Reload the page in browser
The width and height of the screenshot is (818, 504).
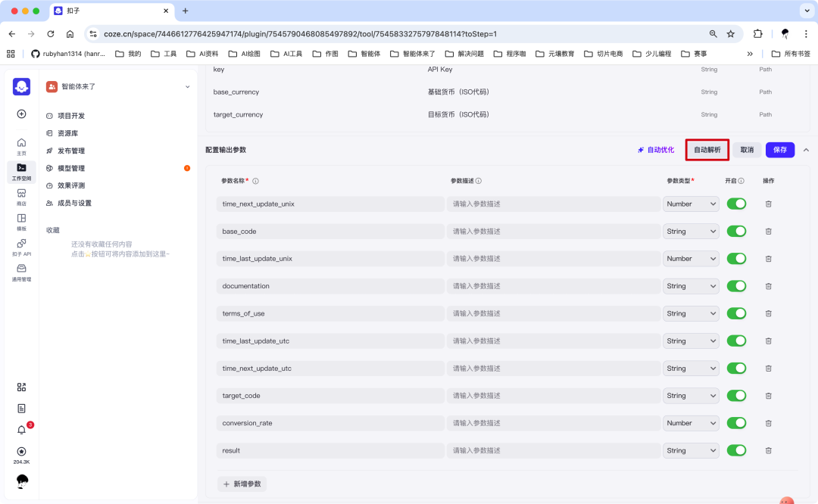coord(51,34)
